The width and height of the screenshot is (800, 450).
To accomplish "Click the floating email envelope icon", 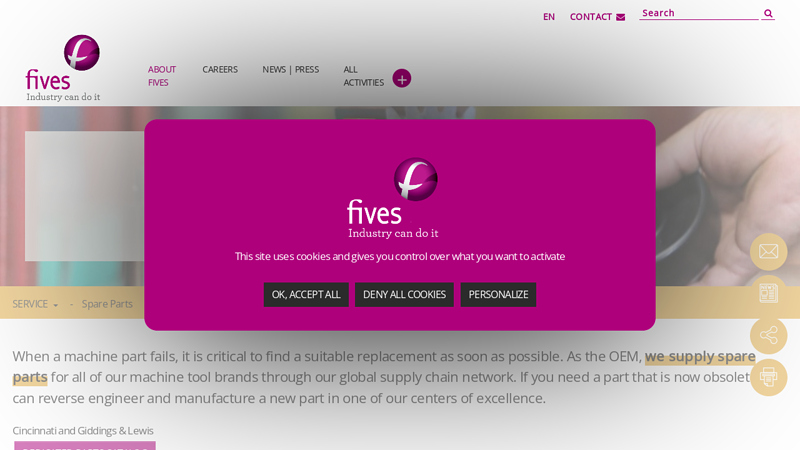I will coord(768,252).
